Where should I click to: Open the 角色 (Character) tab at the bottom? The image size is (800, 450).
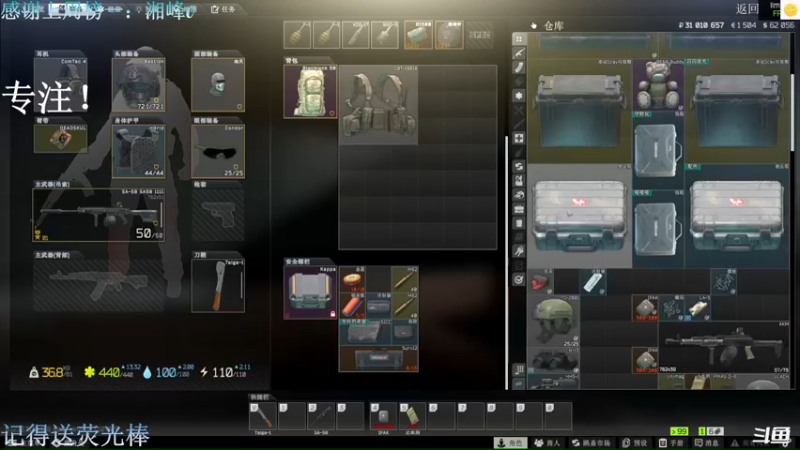(x=511, y=443)
